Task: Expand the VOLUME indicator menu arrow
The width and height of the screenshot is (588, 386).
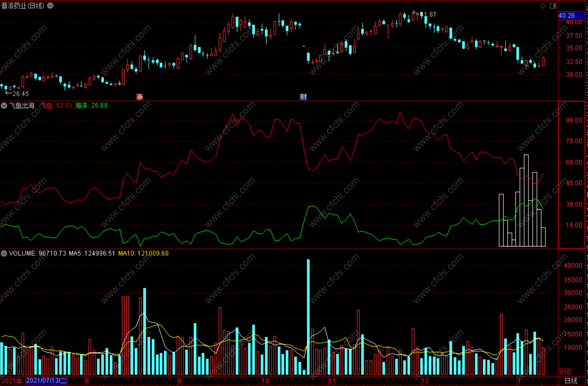Action: 4,253
